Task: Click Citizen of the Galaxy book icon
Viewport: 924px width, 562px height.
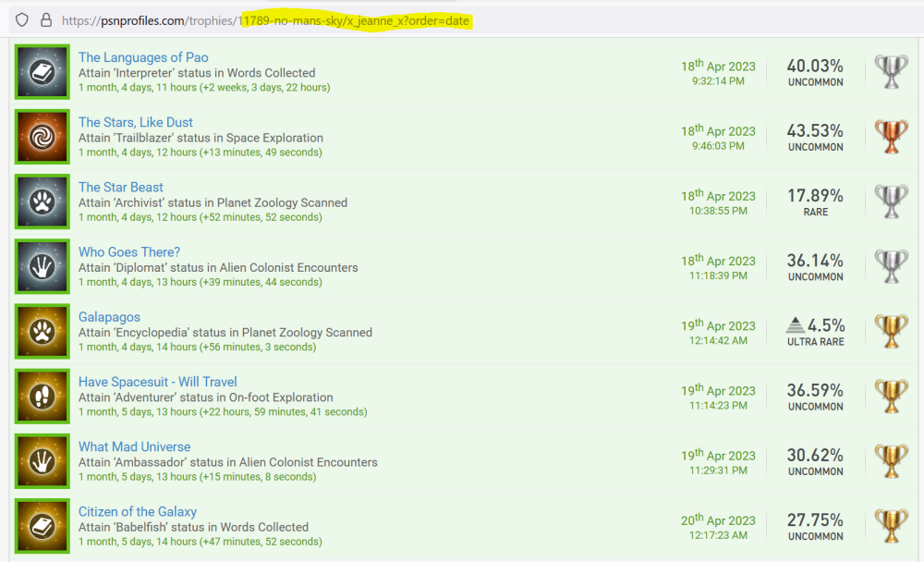Action: pyautogui.click(x=43, y=525)
